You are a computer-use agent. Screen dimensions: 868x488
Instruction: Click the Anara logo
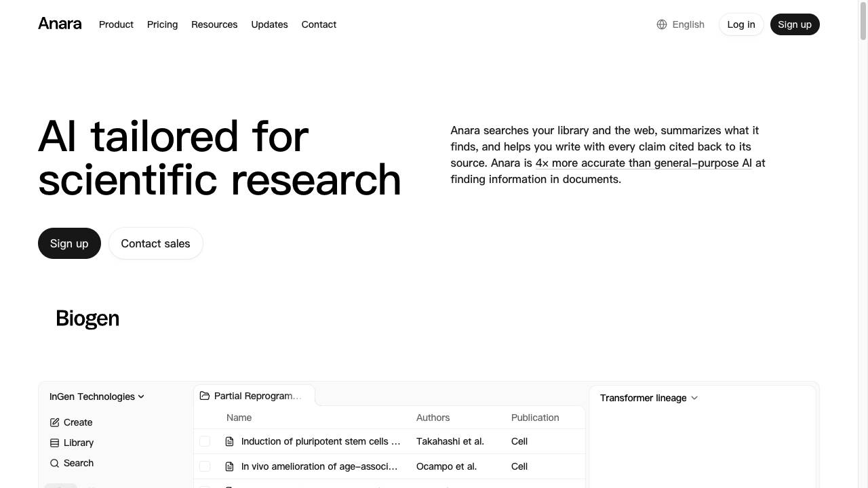coord(60,24)
